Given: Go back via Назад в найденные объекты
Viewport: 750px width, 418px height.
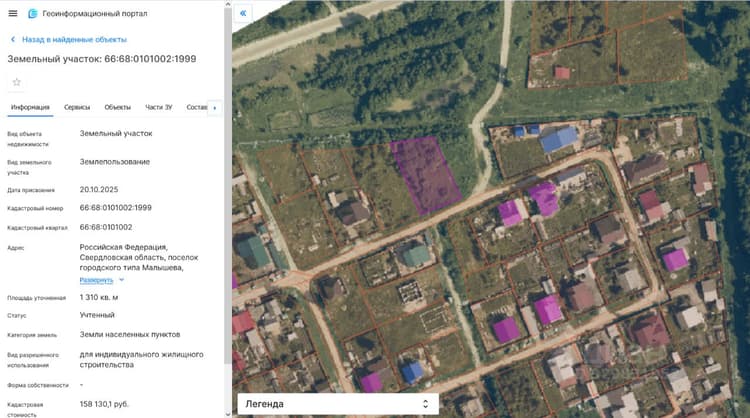Looking at the screenshot, I should (74, 40).
